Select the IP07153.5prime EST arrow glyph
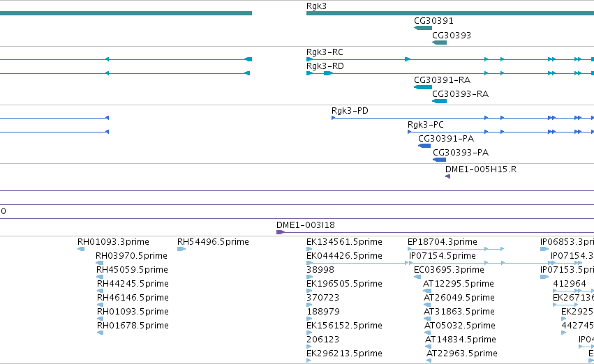The image size is (594, 364). click(544, 277)
